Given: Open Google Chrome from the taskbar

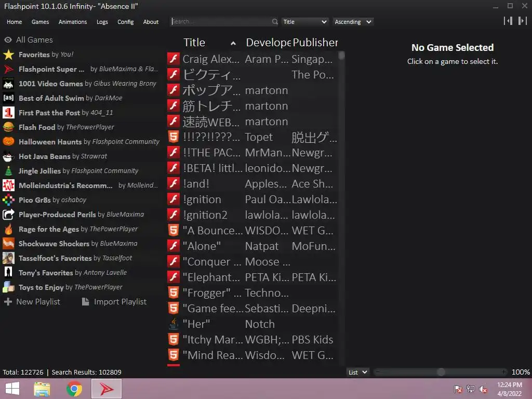Looking at the screenshot, I should pyautogui.click(x=74, y=389).
